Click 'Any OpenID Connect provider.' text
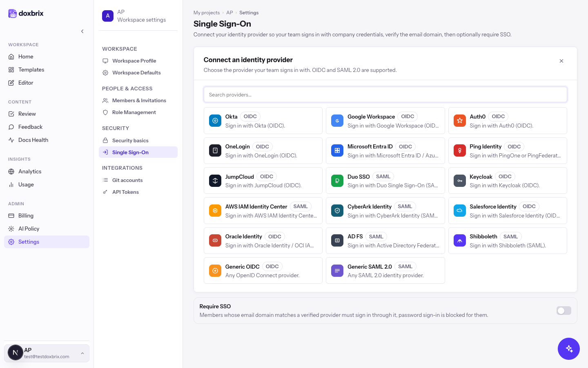Screen dimensions: 588x368 point(262,275)
